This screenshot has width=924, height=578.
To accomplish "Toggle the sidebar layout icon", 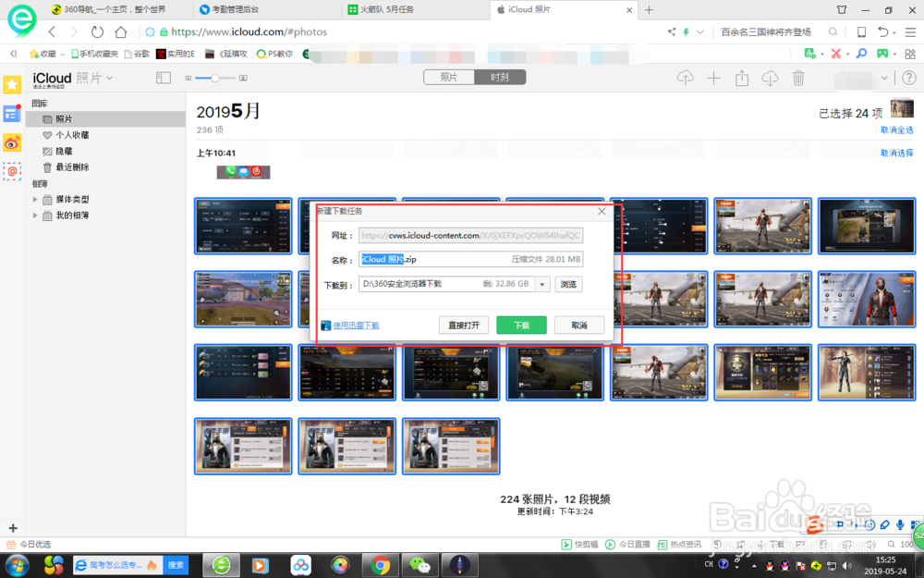I will click(x=164, y=78).
